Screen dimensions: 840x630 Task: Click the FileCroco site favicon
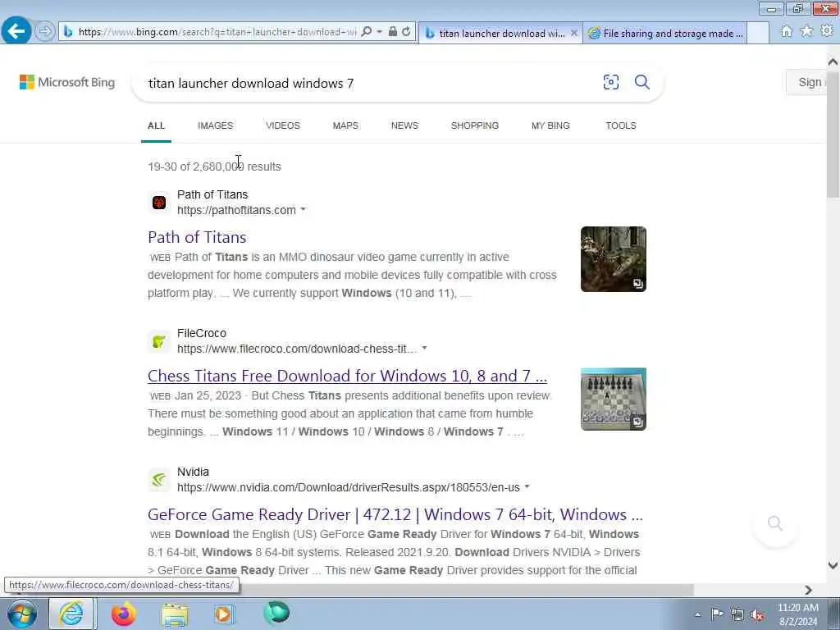click(159, 341)
